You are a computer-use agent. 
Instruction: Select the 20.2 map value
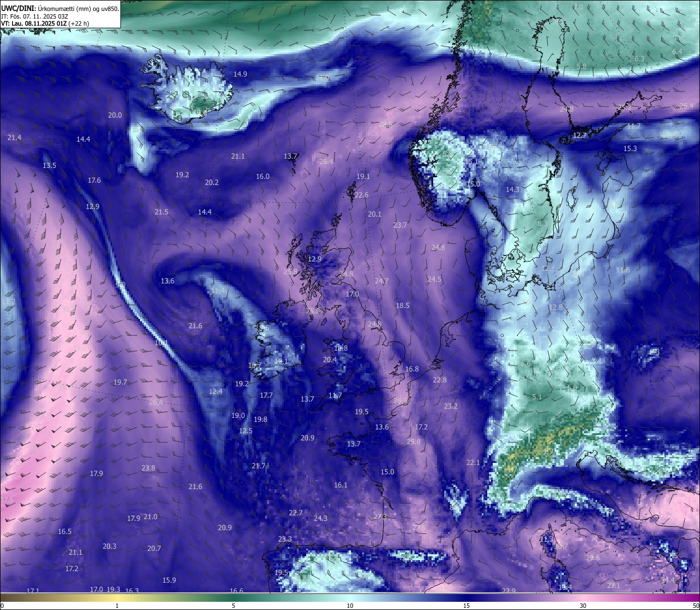(212, 182)
